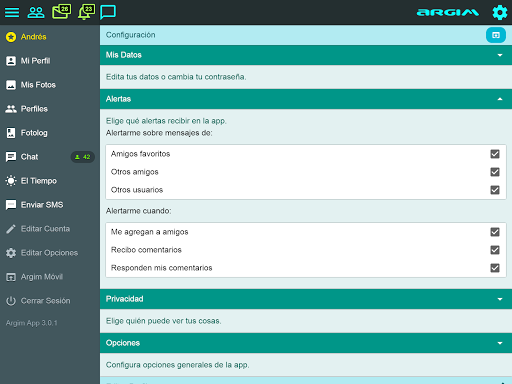Uncheck the Amigos favoritos checkbox
Image resolution: width=512 pixels, height=384 pixels.
pos(495,154)
